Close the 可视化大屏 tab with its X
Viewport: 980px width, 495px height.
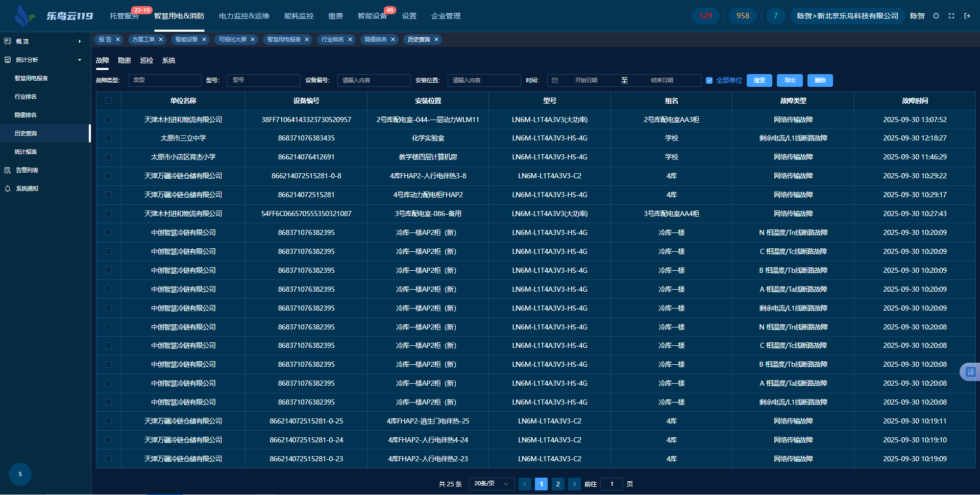point(253,39)
